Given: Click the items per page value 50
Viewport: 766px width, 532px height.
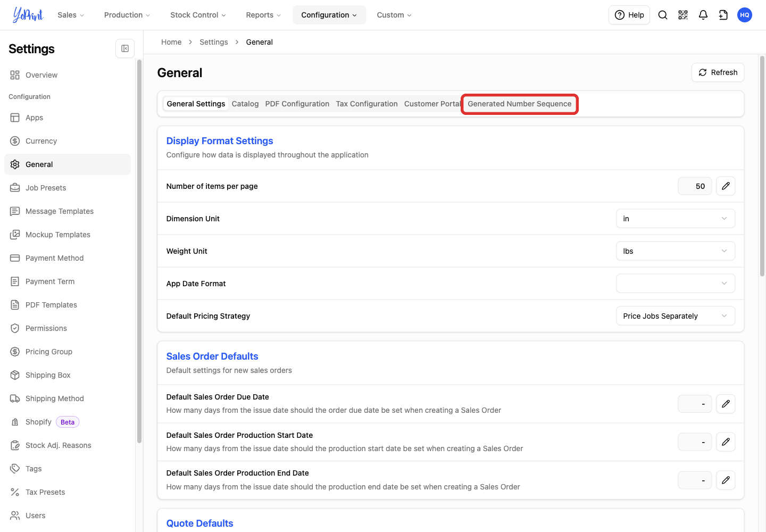Looking at the screenshot, I should point(695,186).
